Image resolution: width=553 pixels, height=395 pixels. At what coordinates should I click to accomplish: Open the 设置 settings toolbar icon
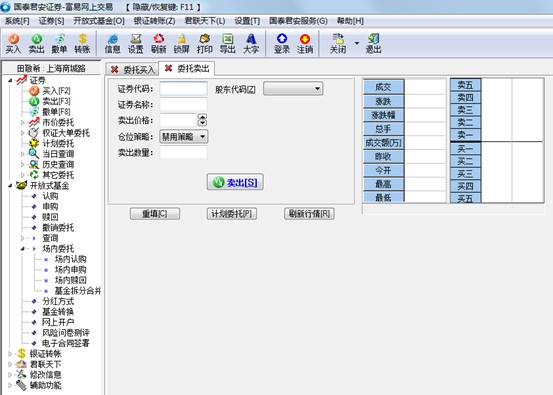point(135,44)
